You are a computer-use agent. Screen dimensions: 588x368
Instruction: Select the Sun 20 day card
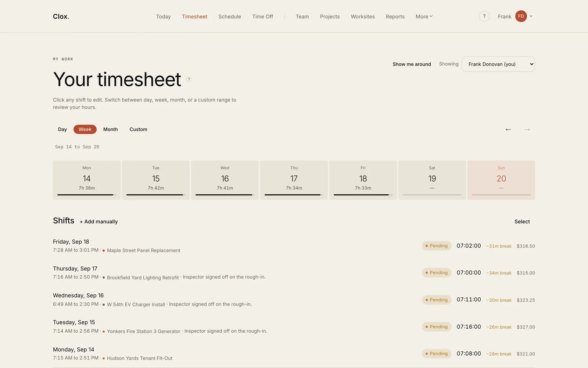[501, 180]
